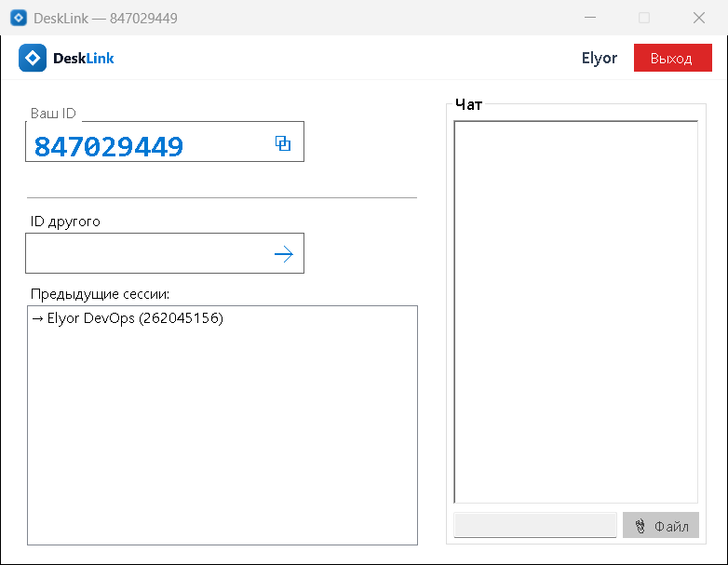
Task: Minimize the DeskLink window
Action: point(590,18)
